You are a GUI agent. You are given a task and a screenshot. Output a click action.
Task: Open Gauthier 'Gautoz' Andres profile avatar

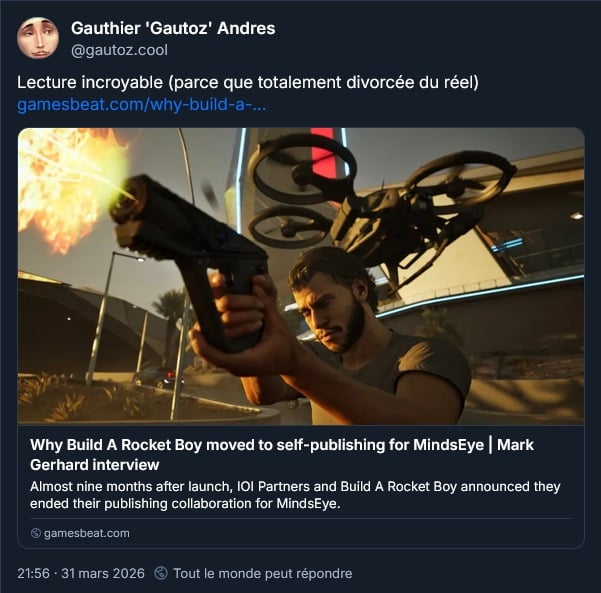[38, 38]
